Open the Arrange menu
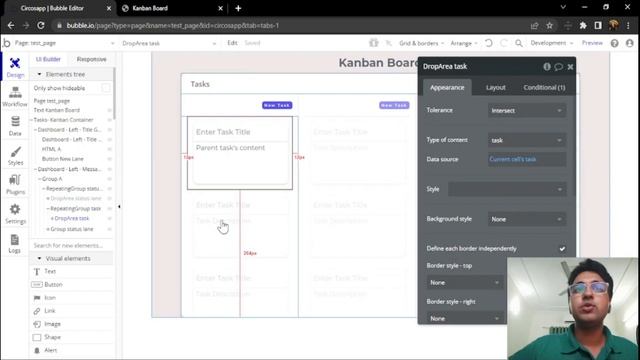 [464, 43]
